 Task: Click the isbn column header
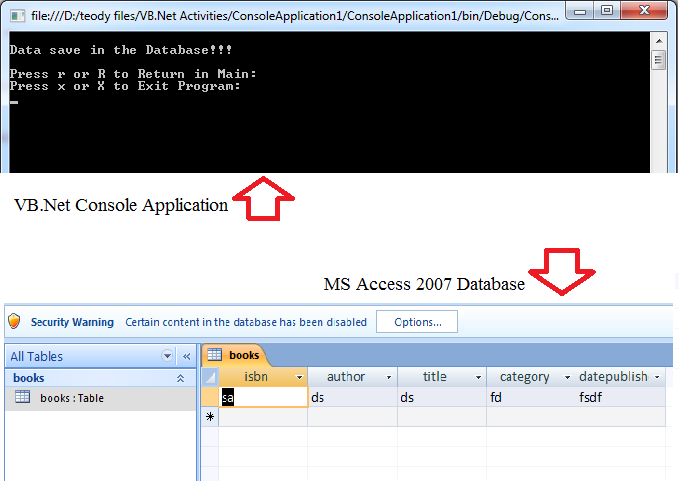(x=263, y=377)
